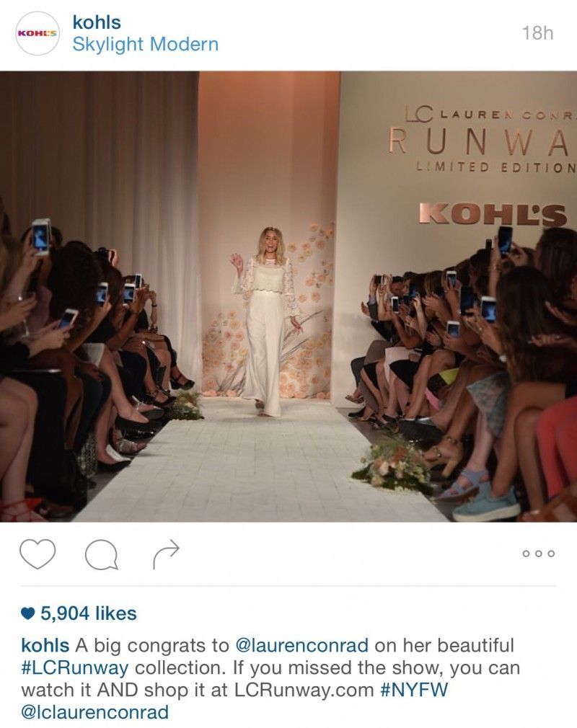
Task: Open the #NYFW hashtag
Action: [x=415, y=690]
